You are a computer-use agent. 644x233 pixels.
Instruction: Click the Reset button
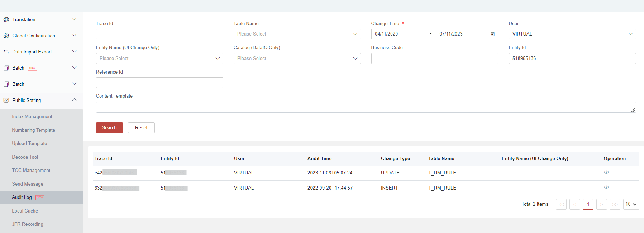(x=141, y=128)
